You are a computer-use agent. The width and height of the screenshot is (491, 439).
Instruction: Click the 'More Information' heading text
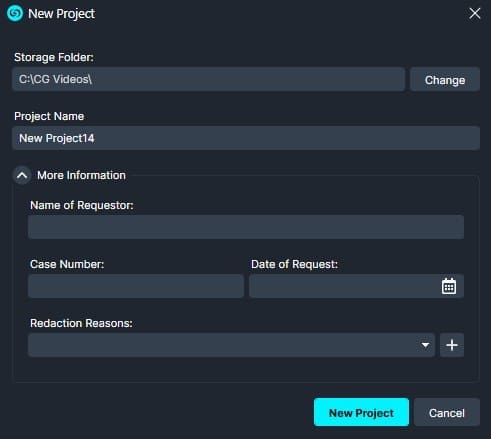click(x=81, y=175)
